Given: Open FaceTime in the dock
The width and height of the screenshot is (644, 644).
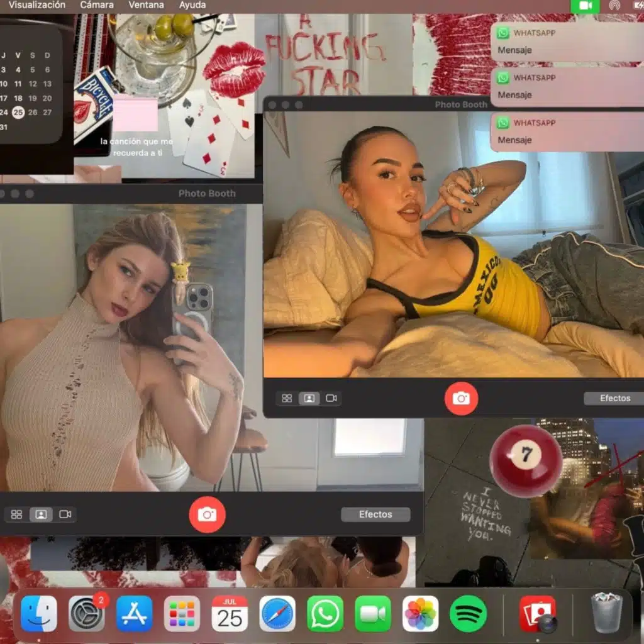Looking at the screenshot, I should point(373,614).
